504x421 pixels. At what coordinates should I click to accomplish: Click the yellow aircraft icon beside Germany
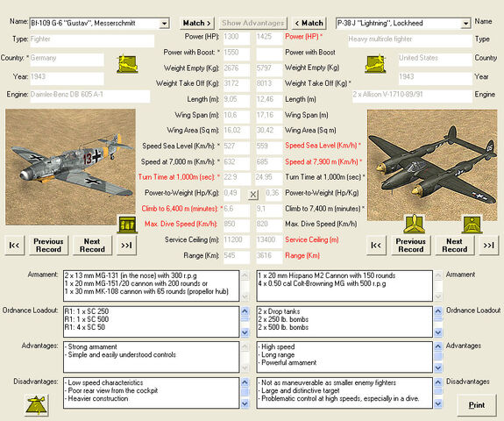tap(127, 64)
